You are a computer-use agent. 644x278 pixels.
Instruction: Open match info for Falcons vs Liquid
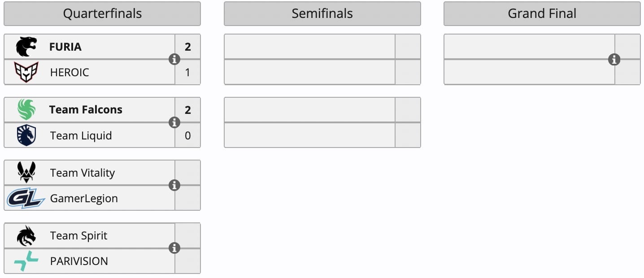click(174, 122)
